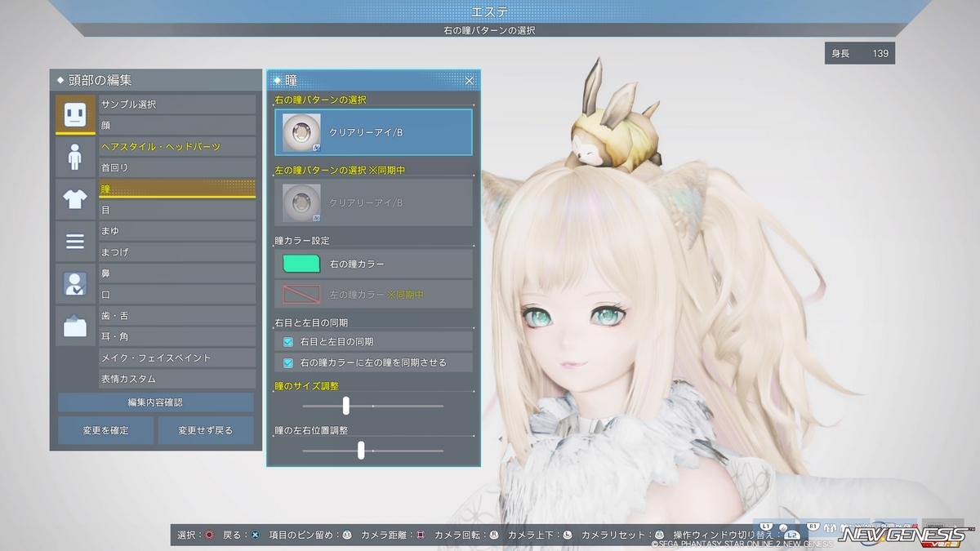This screenshot has height=551, width=980.
Task: Open 鼻 menu item
Action: click(177, 273)
